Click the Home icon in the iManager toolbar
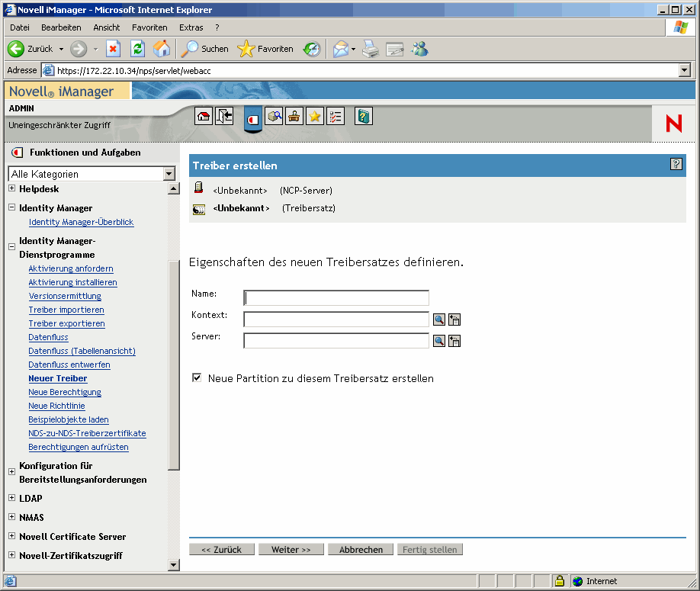Image resolution: width=700 pixels, height=591 pixels. tap(204, 116)
